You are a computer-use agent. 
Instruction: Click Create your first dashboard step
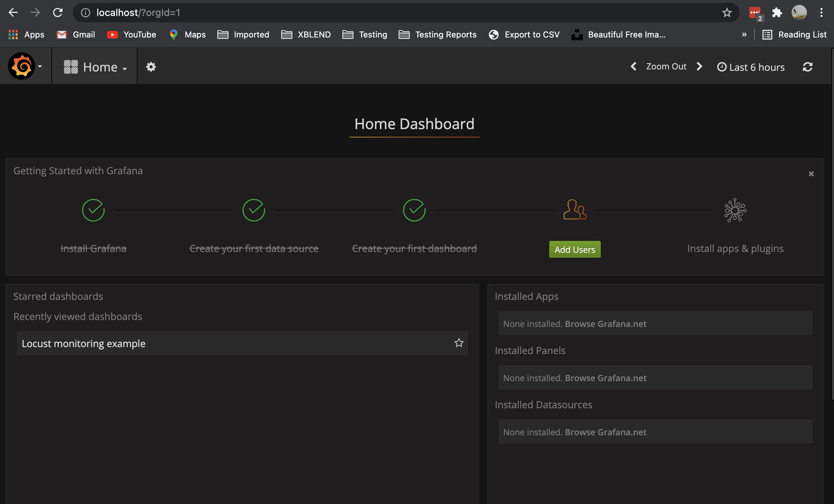[414, 249]
